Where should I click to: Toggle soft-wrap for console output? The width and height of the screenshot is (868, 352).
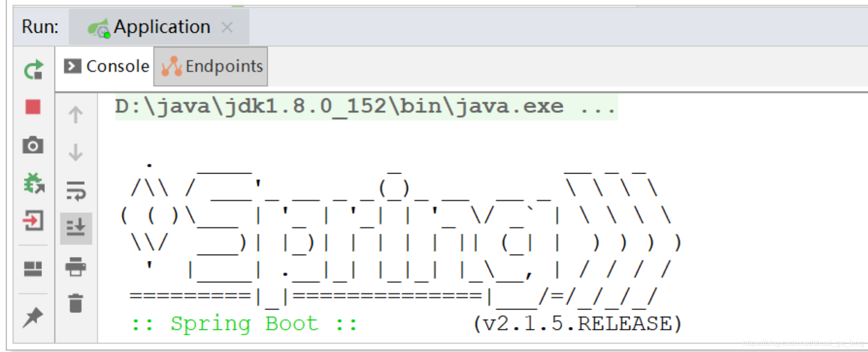pyautogui.click(x=76, y=190)
